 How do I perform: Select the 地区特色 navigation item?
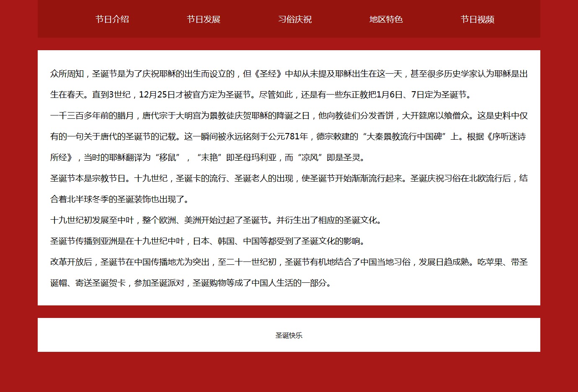[386, 19]
